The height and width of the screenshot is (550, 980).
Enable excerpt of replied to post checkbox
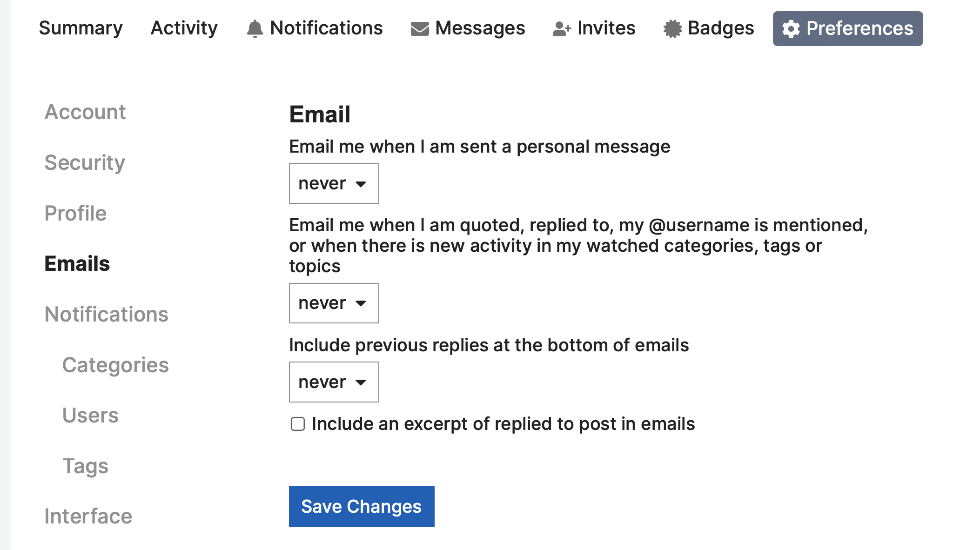point(298,424)
